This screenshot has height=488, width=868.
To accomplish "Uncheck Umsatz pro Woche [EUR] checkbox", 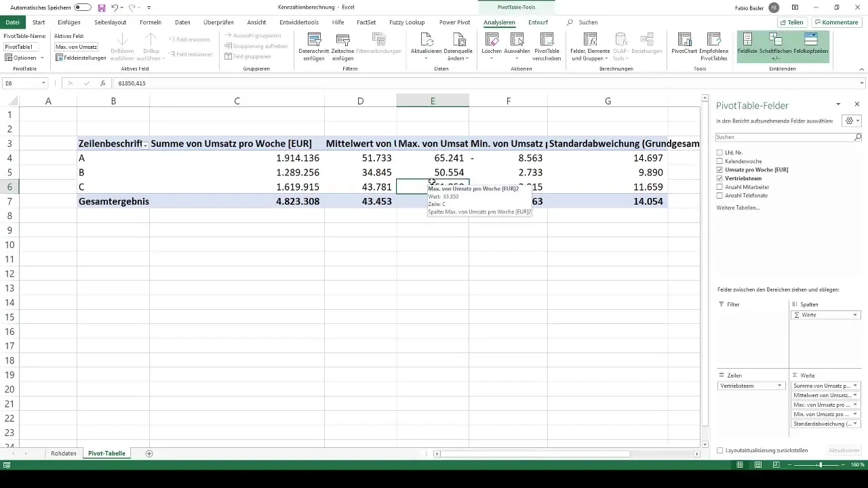I will pyautogui.click(x=719, y=169).
